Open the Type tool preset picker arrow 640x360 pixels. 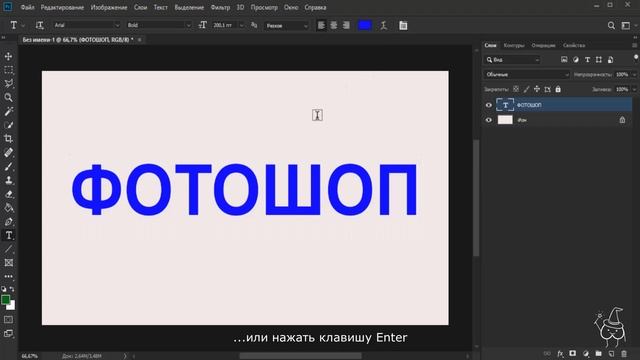(23, 26)
